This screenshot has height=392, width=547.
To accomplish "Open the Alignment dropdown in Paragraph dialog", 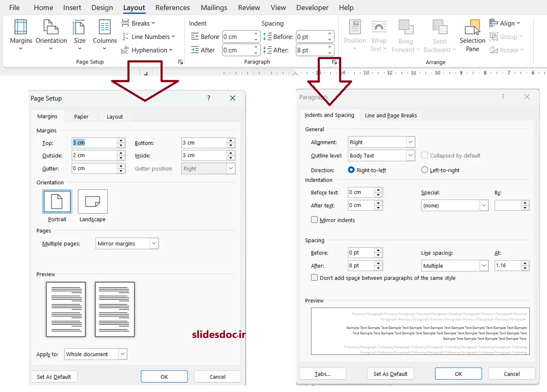I will point(410,142).
